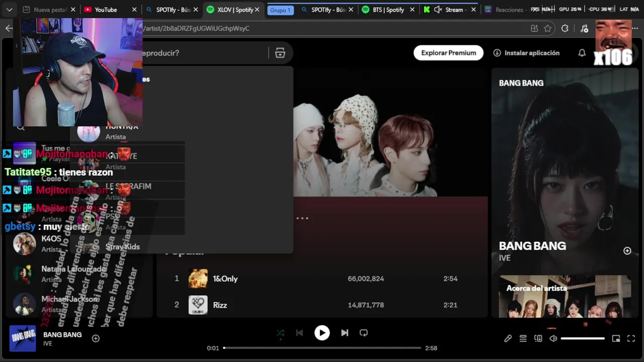Switch to the YouTube tab
644x362 pixels.
(x=106, y=10)
